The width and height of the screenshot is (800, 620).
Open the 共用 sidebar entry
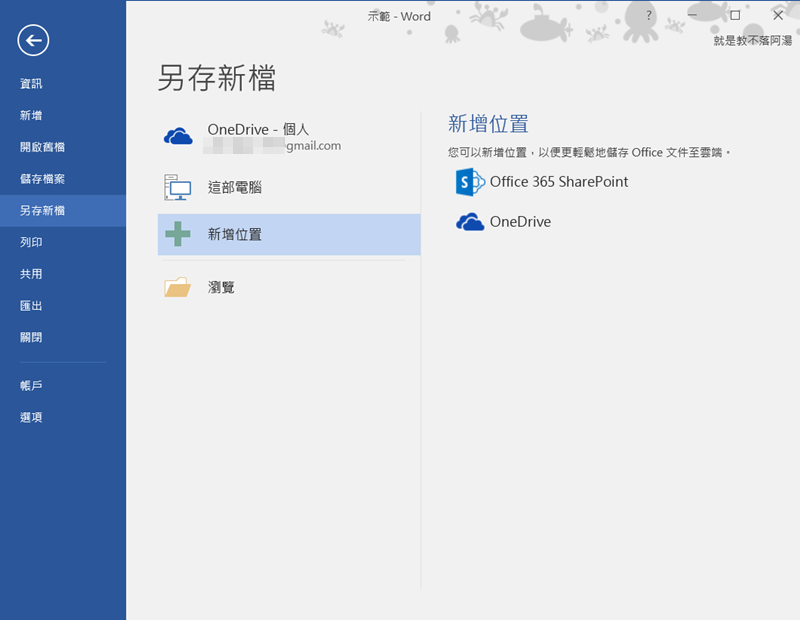[31, 274]
